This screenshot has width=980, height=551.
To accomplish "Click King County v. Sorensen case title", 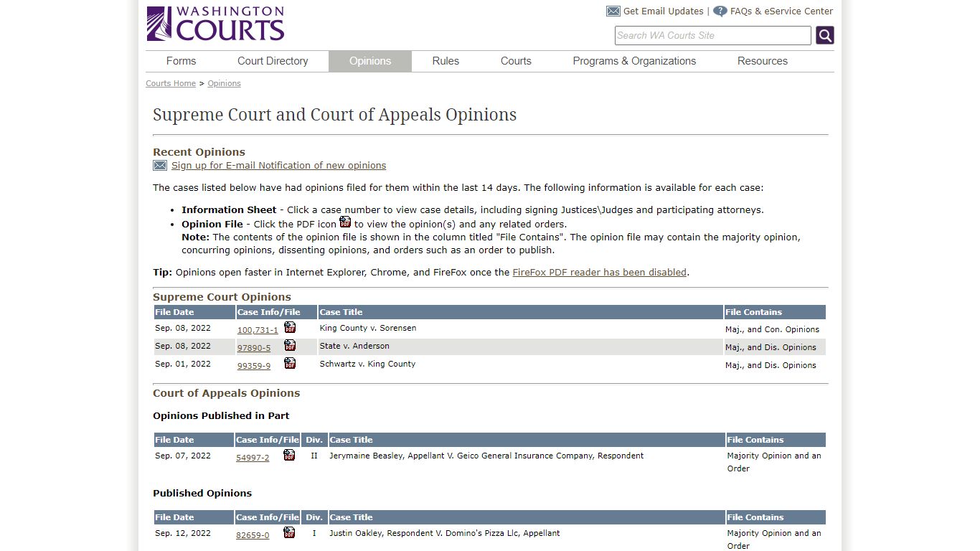I will 368,328.
